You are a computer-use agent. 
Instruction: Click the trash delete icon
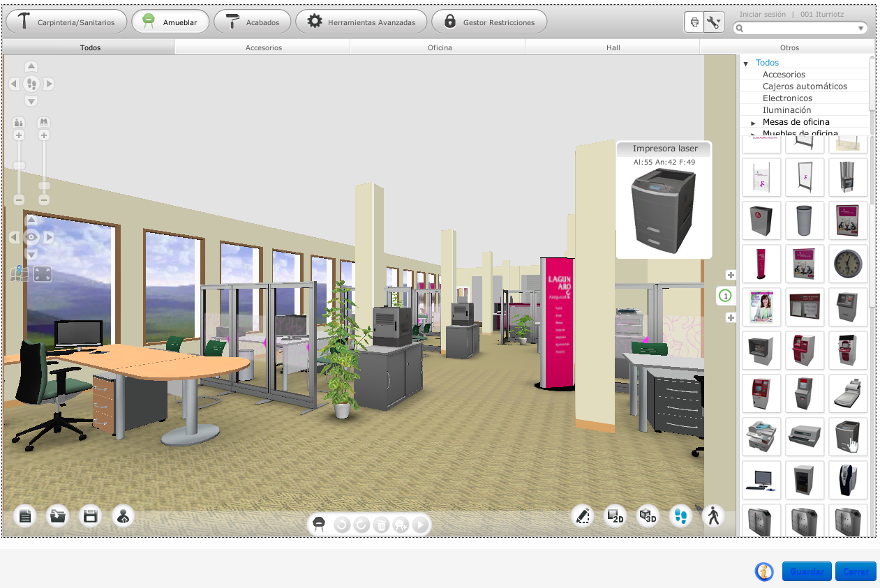coord(381,525)
